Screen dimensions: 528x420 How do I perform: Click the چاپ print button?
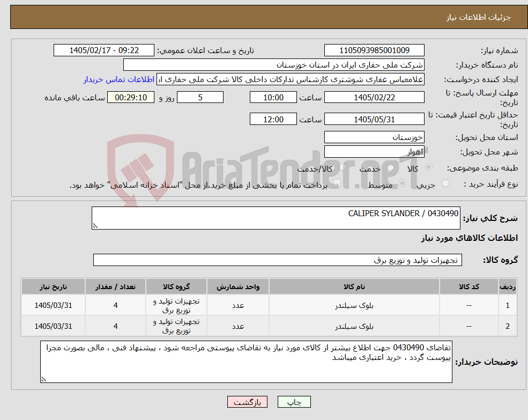coord(294,402)
